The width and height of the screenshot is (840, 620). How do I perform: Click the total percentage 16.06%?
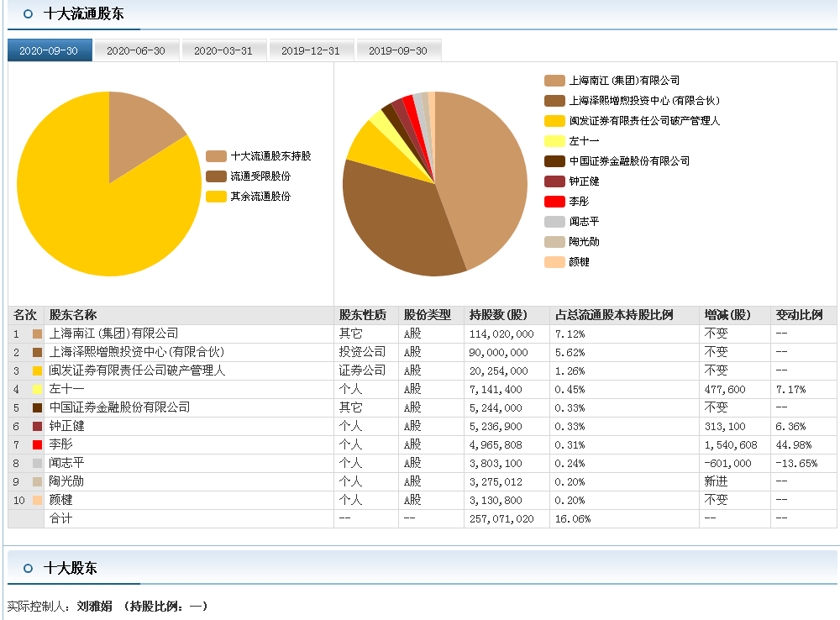pyautogui.click(x=573, y=519)
